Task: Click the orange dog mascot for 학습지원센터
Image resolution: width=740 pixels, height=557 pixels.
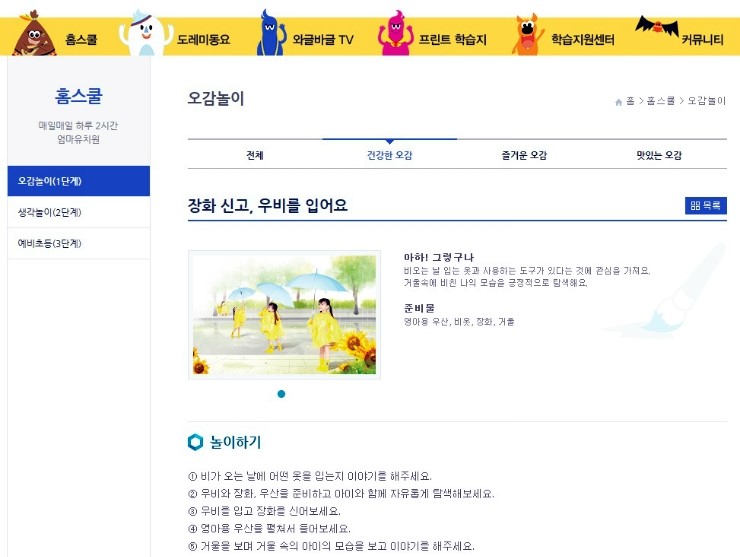Action: point(528,34)
